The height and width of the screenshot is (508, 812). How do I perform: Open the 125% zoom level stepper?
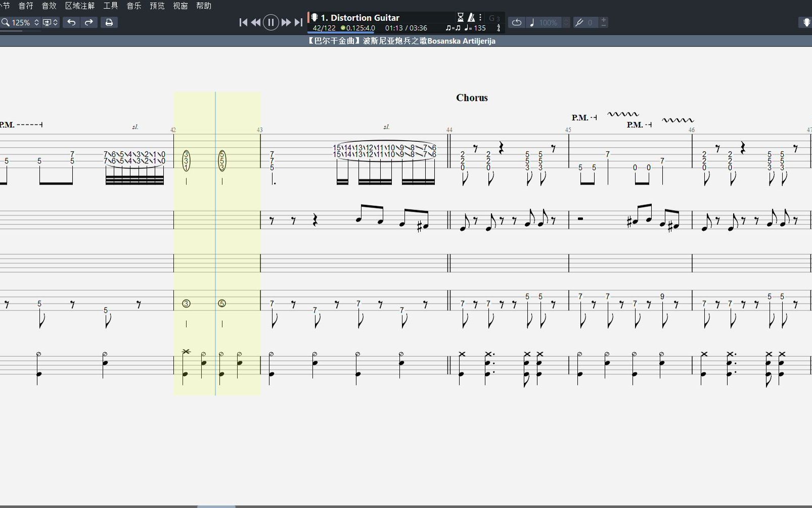(x=36, y=22)
